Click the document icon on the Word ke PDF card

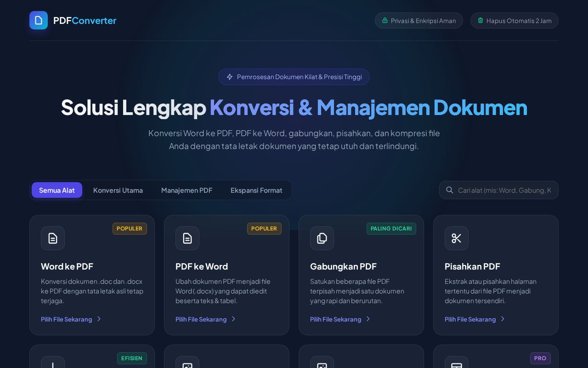point(53,238)
